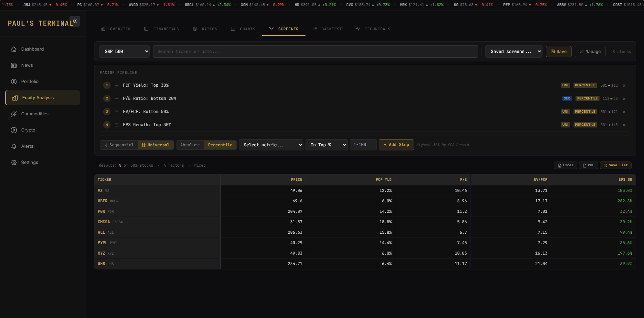This screenshot has height=318, width=644.
Task: Open the Alerts panel
Action: (x=27, y=146)
